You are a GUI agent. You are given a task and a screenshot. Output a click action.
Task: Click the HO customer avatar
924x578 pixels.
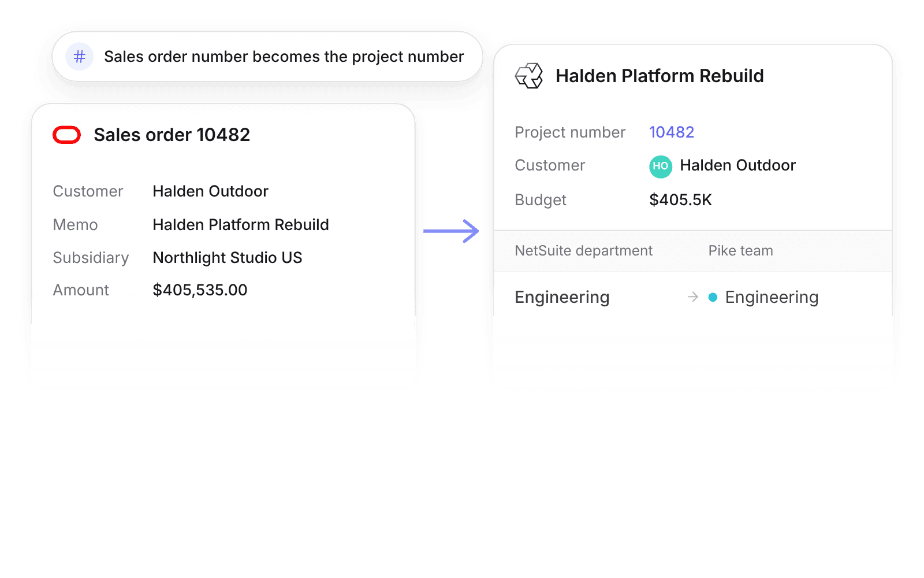coord(661,166)
